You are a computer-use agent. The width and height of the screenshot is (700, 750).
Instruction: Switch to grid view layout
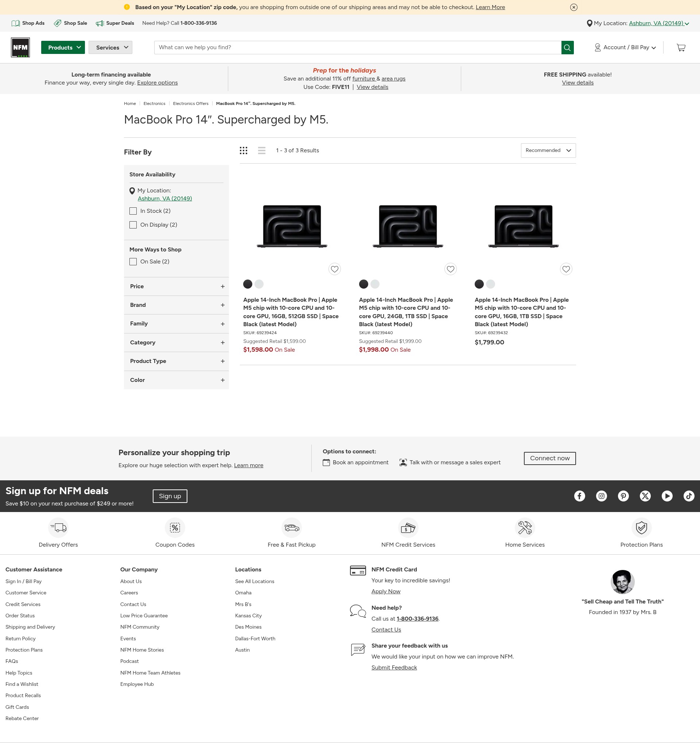(244, 151)
